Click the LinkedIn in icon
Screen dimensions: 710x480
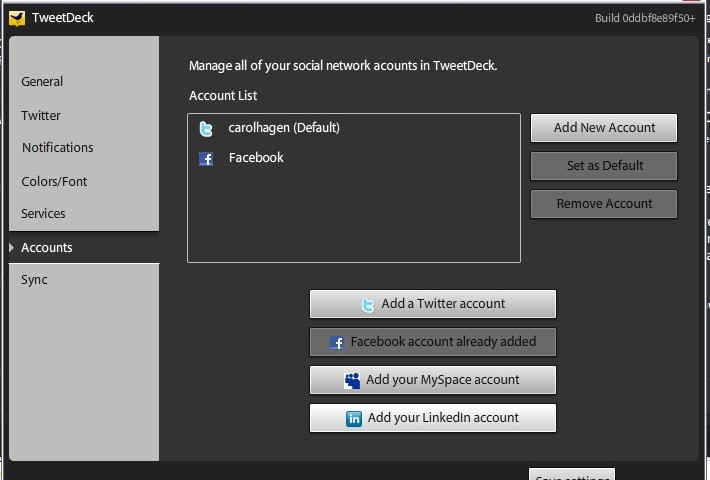354,418
